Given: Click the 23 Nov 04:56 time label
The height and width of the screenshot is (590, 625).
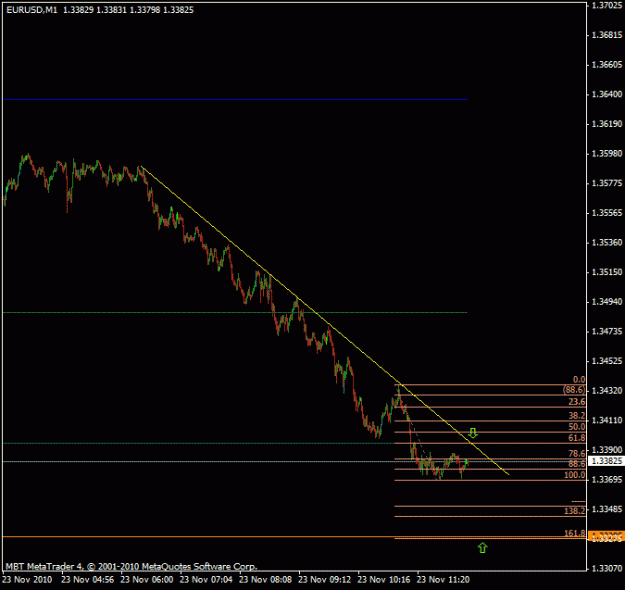Looking at the screenshot, I should pos(87,579).
